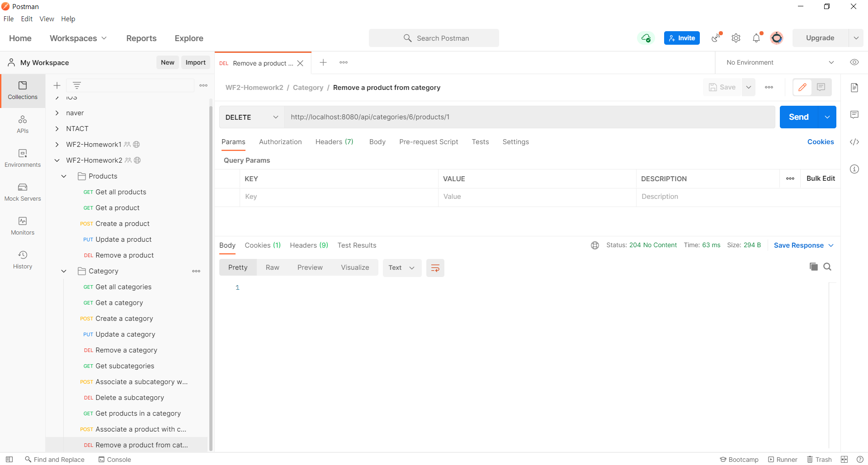Screen dimensions: 868x465
Task: Click the Send button
Action: [799, 117]
